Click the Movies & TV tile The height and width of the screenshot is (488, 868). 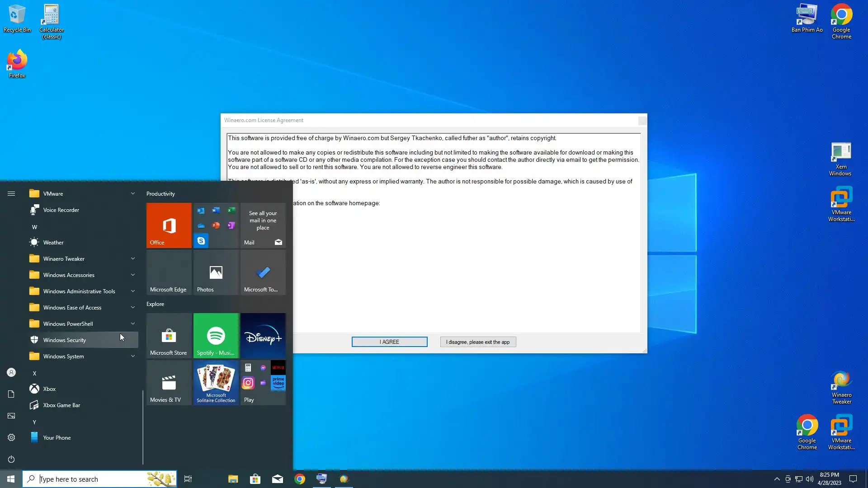pyautogui.click(x=169, y=382)
